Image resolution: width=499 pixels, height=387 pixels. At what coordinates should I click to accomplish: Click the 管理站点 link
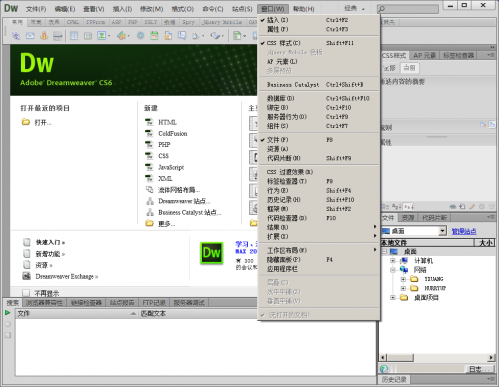pyautogui.click(x=464, y=231)
